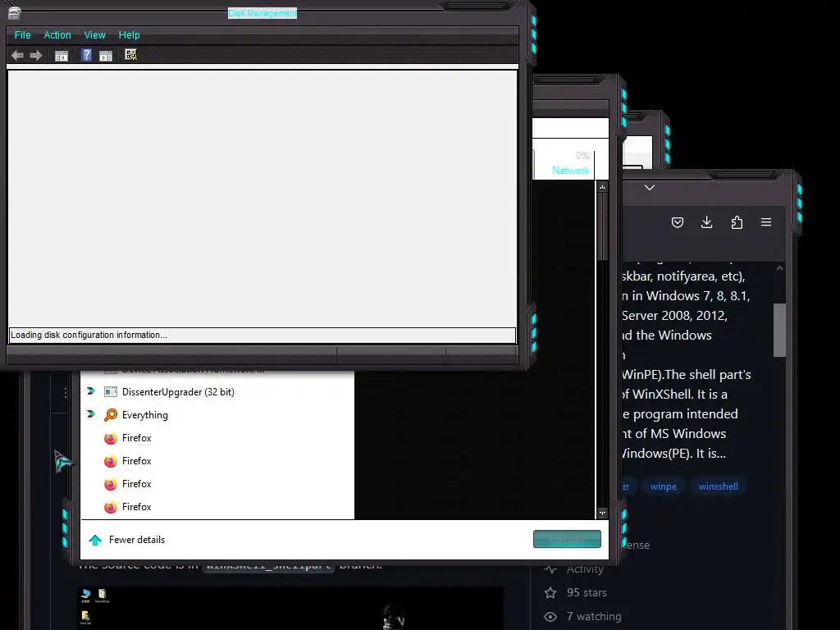Viewport: 840px width, 630px height.
Task: Click the Task Manager vertical scrollbar thumb
Action: [x=603, y=226]
